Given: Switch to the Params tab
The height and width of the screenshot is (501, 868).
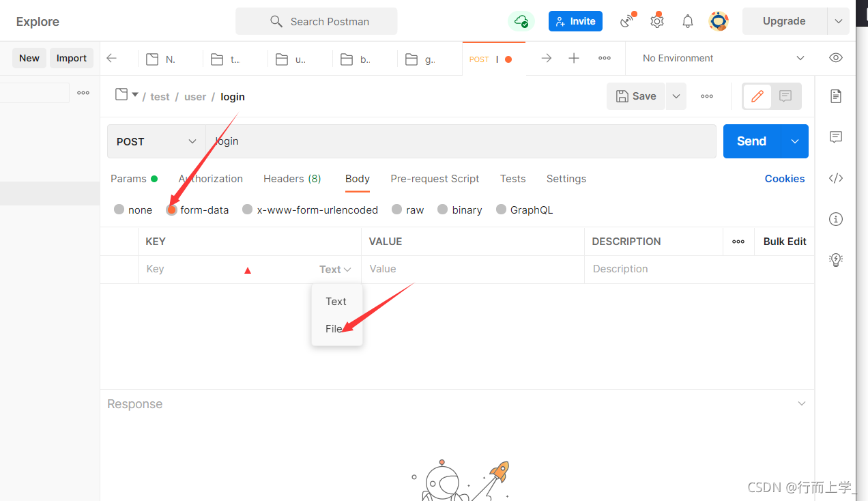Looking at the screenshot, I should pos(134,179).
